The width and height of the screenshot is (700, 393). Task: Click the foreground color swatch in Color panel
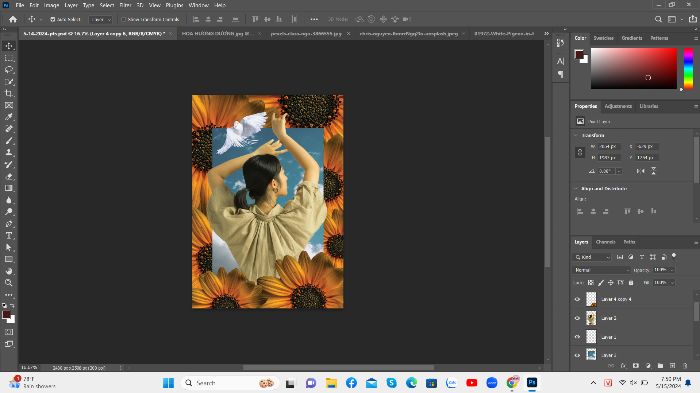click(579, 55)
